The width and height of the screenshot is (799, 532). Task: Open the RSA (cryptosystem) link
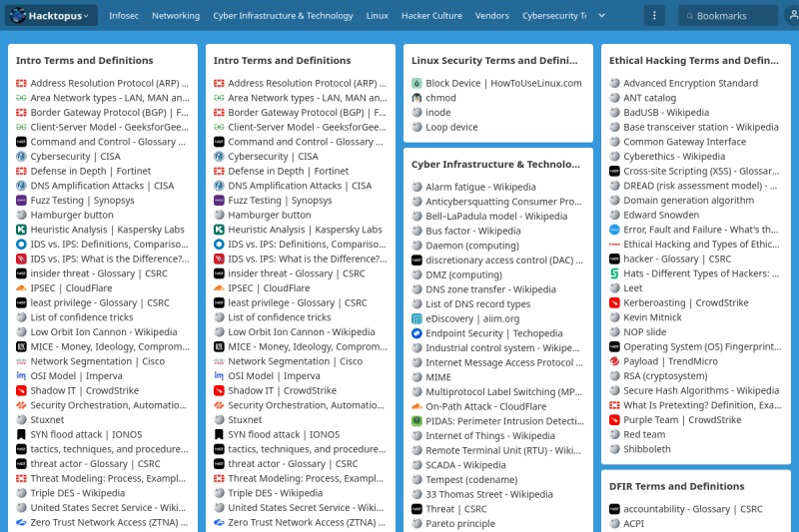[x=665, y=376]
